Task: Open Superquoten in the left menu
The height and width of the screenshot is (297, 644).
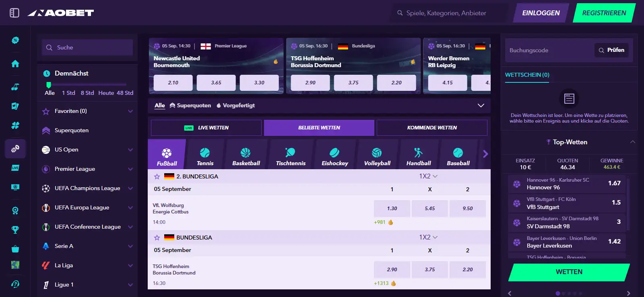Action: click(x=72, y=130)
